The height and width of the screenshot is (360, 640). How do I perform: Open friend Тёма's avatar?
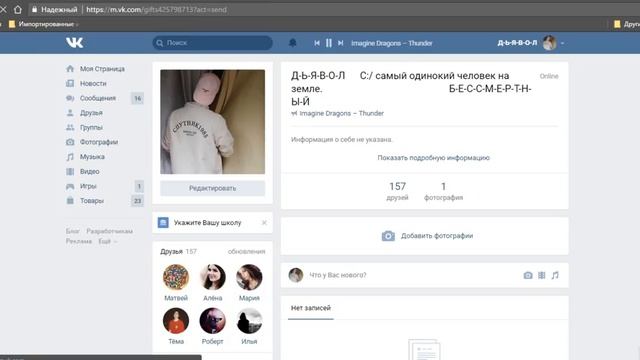pyautogui.click(x=176, y=321)
